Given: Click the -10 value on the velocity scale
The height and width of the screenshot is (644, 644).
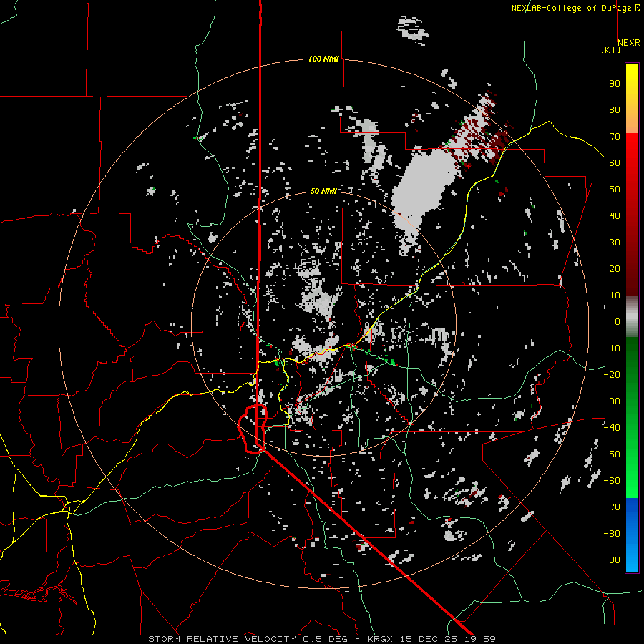Looking at the screenshot, I should [x=612, y=348].
